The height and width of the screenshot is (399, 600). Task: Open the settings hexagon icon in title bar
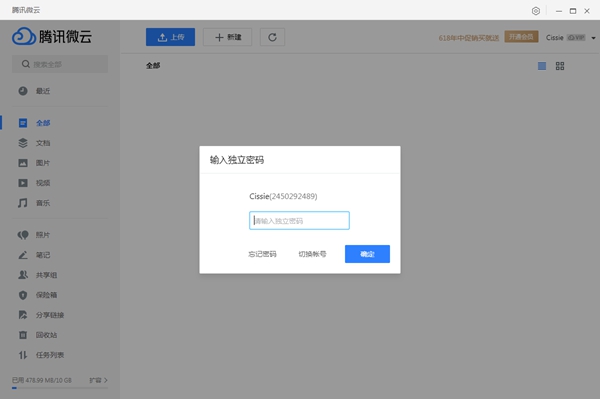(x=536, y=11)
